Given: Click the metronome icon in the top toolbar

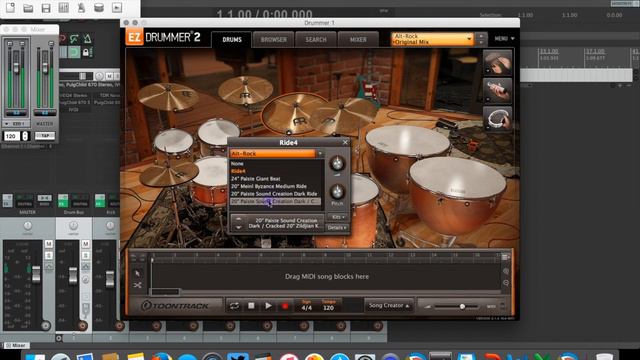Looking at the screenshot, I should 81,7.
